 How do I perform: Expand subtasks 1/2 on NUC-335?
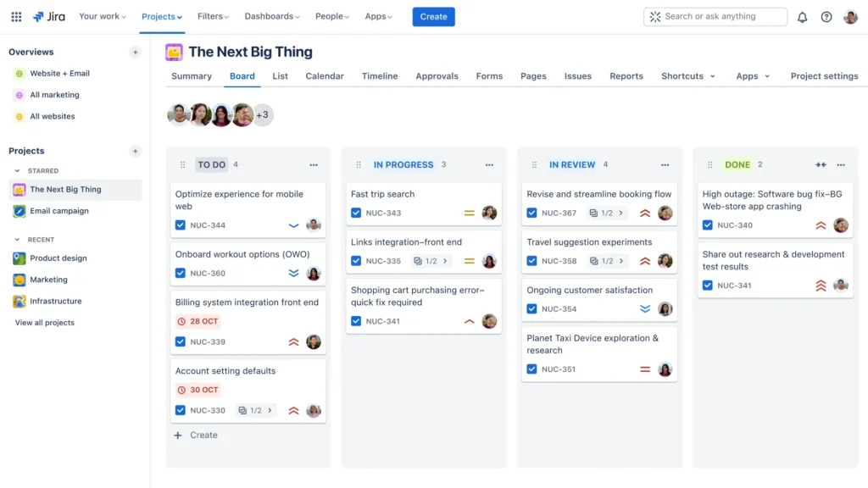point(431,262)
